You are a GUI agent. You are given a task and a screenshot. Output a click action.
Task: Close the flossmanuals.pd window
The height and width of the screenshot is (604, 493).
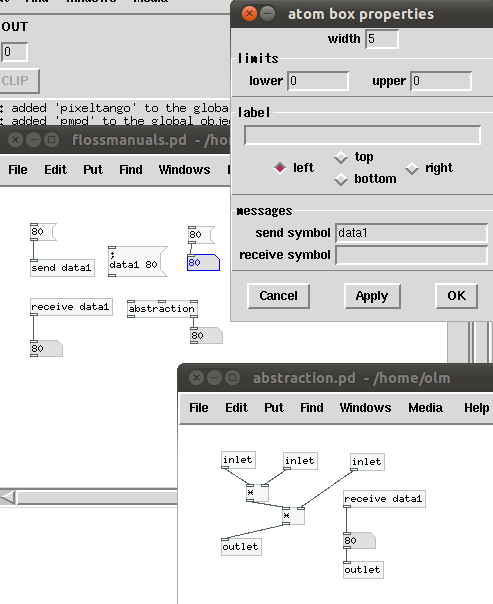pyautogui.click(x=15, y=139)
